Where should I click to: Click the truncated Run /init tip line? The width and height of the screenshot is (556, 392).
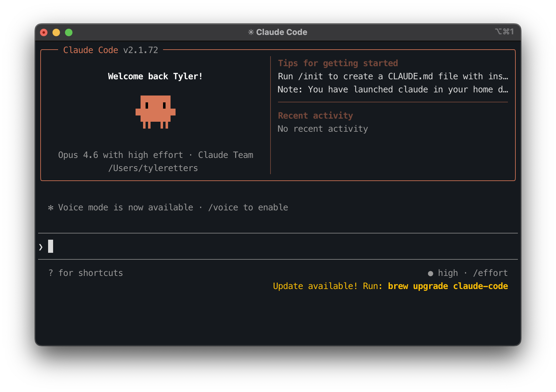click(393, 76)
